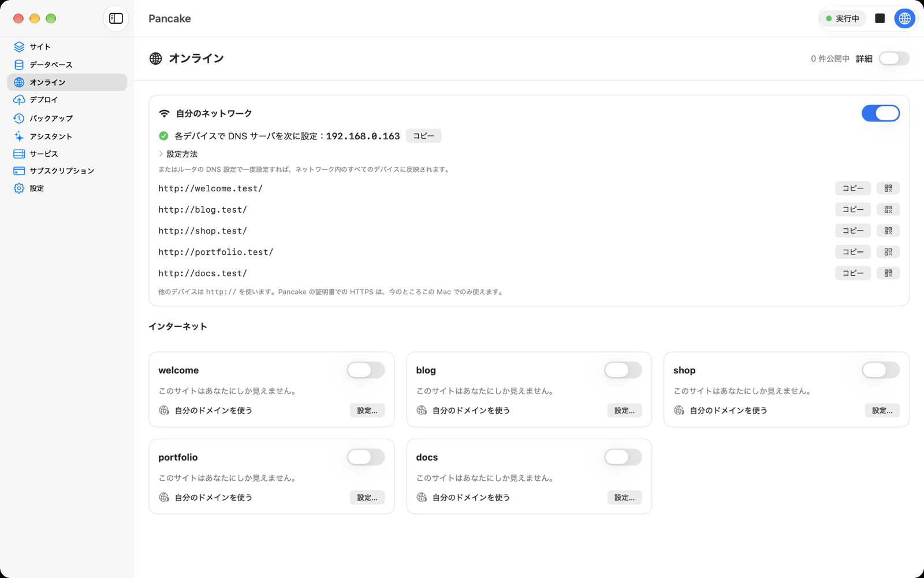
Task: Disable the 自分のネットワーク switch
Action: [881, 113]
